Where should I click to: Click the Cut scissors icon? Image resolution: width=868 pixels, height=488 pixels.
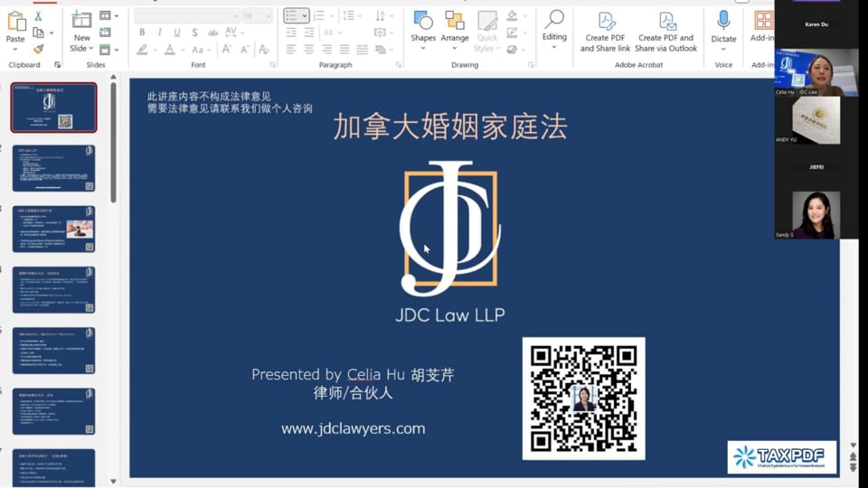(x=38, y=16)
